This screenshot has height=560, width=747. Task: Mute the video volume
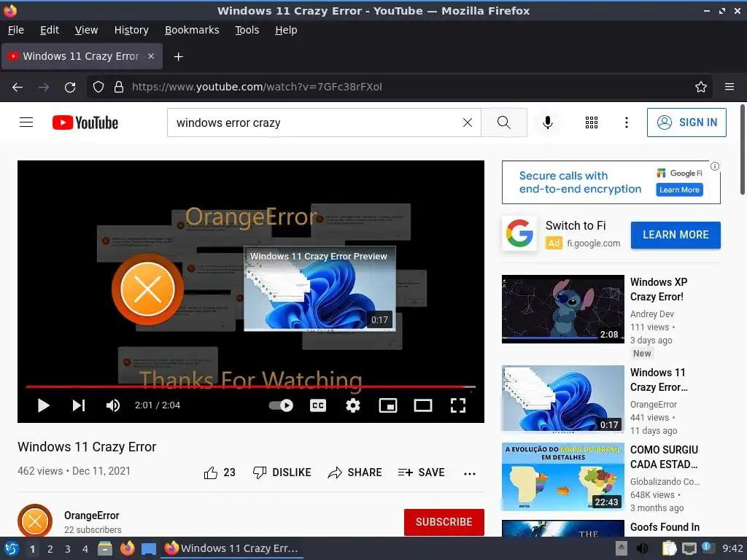(113, 405)
